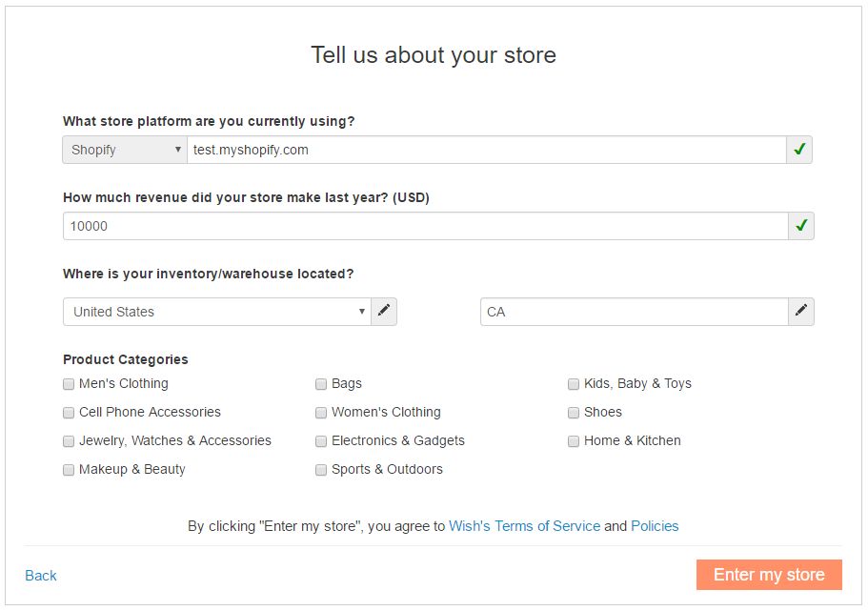Enable the Women's Clothing checkbox
The height and width of the screenshot is (611, 868).
[321, 412]
